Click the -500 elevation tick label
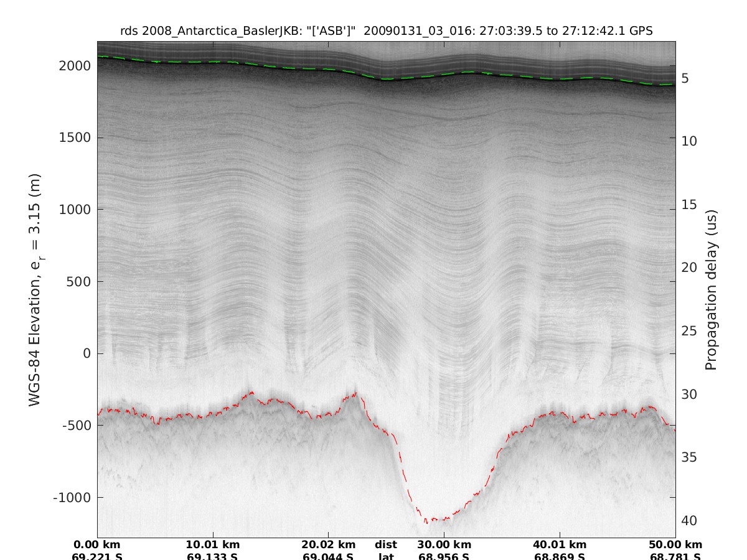Image resolution: width=747 pixels, height=560 pixels. (x=75, y=426)
